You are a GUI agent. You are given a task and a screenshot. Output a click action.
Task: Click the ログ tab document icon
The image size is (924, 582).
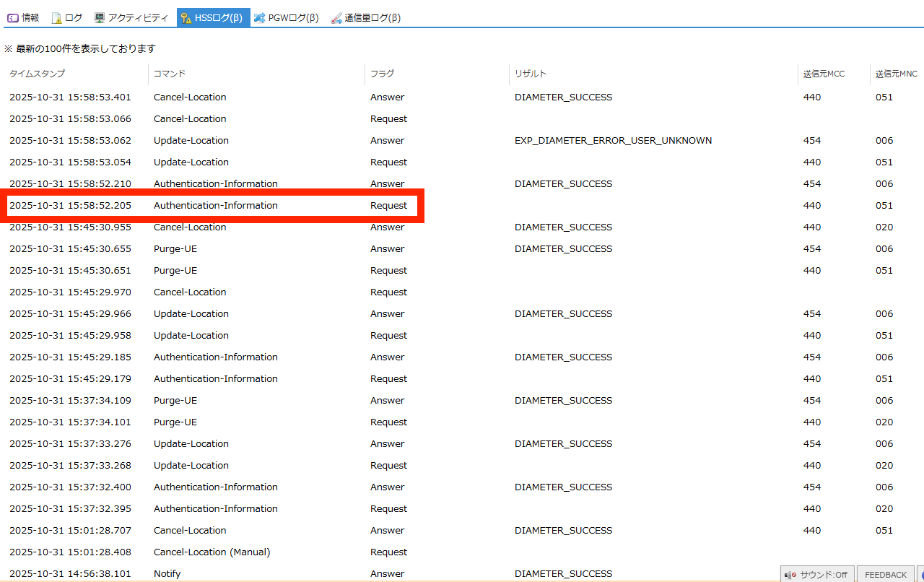pyautogui.click(x=56, y=18)
